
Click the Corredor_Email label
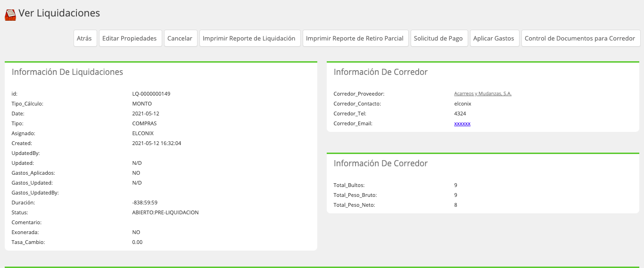tap(353, 123)
